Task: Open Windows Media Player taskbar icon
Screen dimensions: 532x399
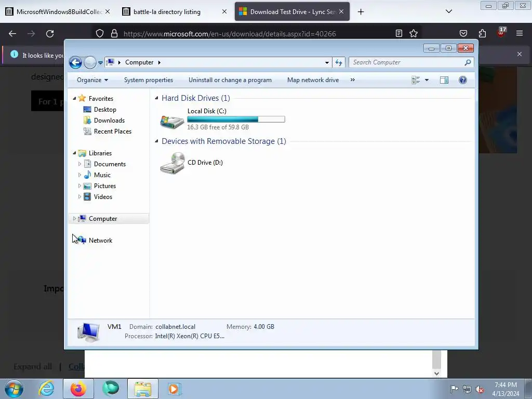Action: pyautogui.click(x=175, y=389)
